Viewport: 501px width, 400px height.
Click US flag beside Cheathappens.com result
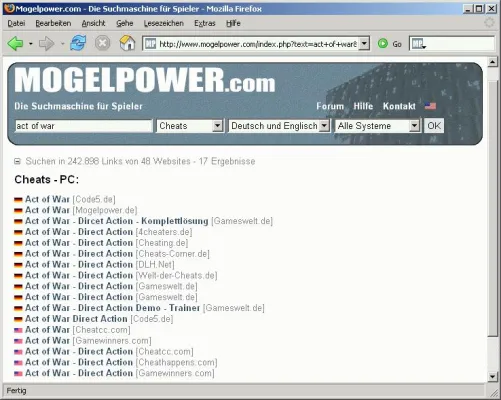pyautogui.click(x=18, y=363)
